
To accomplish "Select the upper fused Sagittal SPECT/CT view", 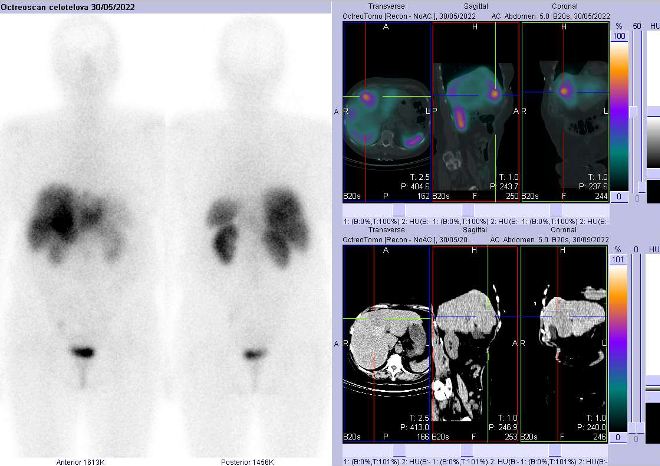I will [476, 112].
